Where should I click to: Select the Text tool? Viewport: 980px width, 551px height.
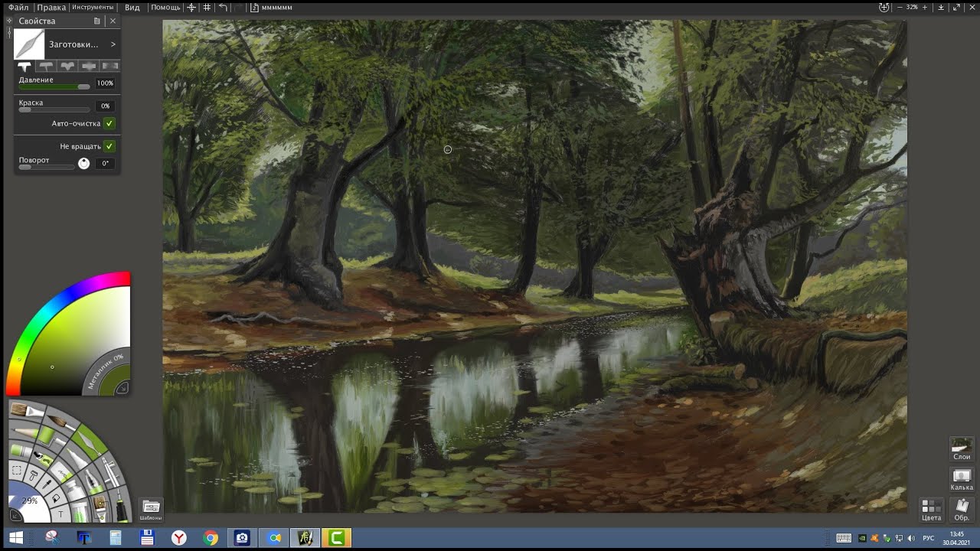click(60, 514)
